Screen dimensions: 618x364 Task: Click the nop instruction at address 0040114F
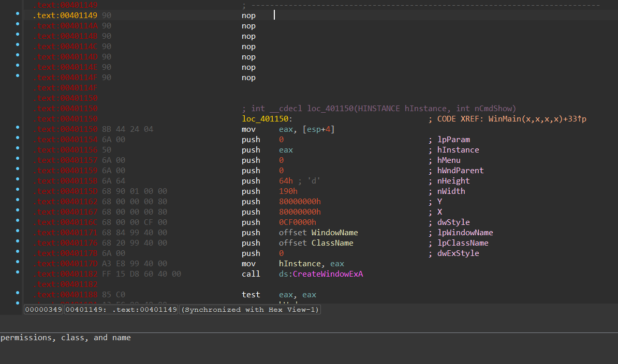(248, 78)
